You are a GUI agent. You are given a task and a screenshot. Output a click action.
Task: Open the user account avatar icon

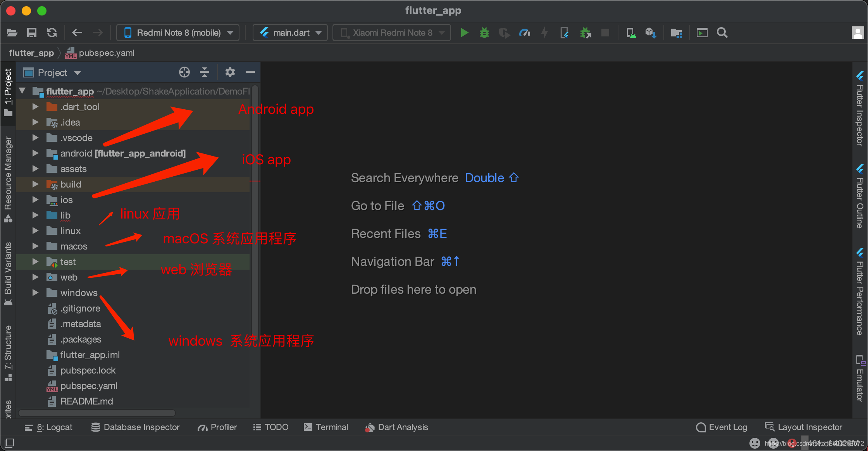(x=858, y=33)
